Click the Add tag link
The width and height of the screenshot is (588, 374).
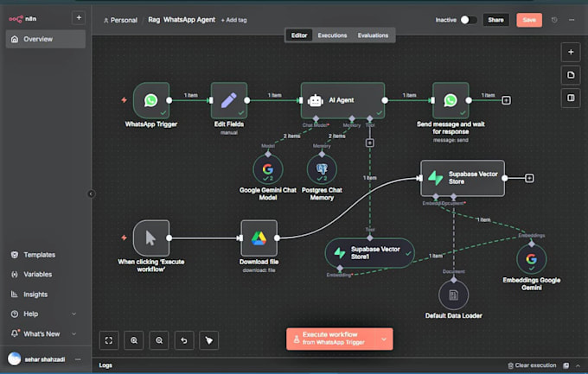[x=233, y=20]
